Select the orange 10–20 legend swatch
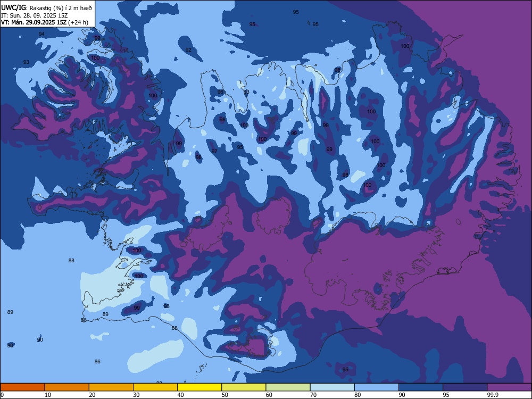 [x=67, y=387]
